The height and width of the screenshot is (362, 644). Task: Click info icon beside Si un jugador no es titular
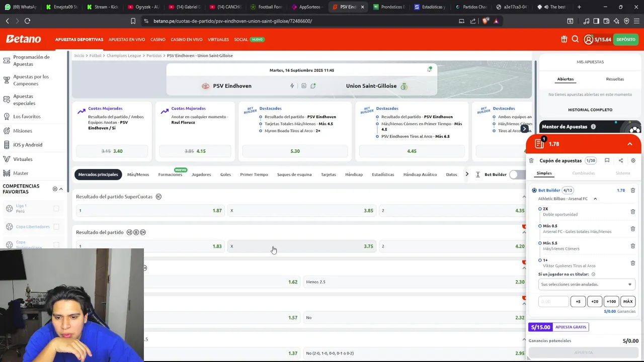[x=593, y=274]
